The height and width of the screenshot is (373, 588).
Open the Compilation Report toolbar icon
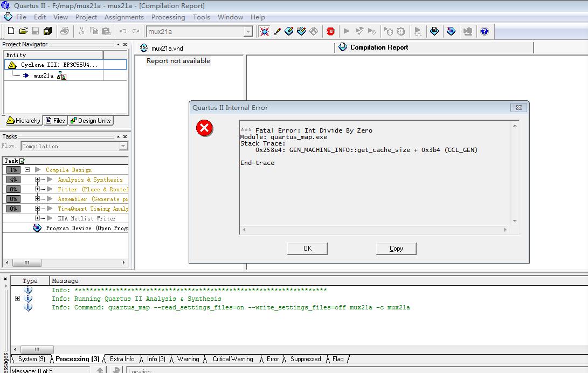point(434,31)
